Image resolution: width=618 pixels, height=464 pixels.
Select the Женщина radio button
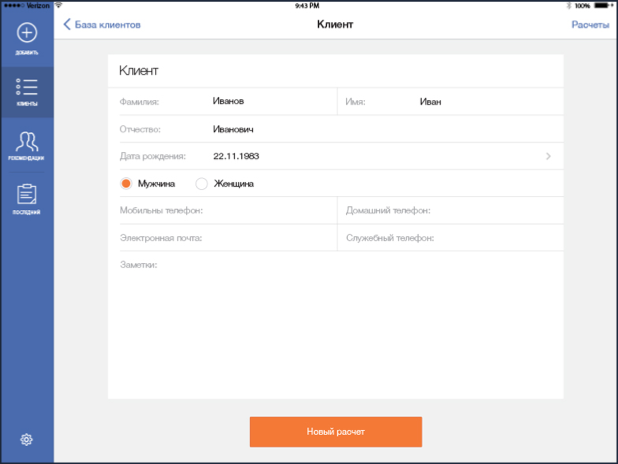[201, 184]
